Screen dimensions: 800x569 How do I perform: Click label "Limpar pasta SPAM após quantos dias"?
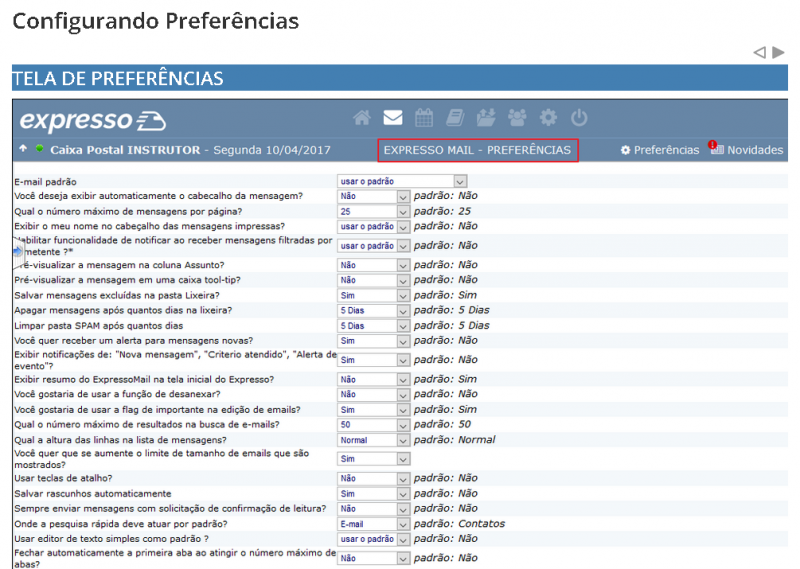[98, 326]
